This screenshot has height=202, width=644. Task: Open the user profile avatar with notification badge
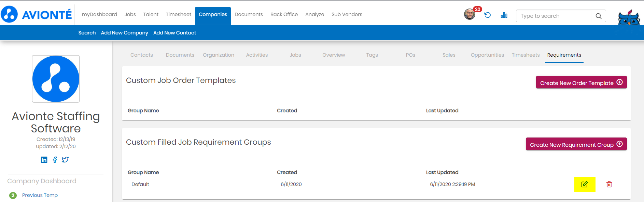coord(470,14)
